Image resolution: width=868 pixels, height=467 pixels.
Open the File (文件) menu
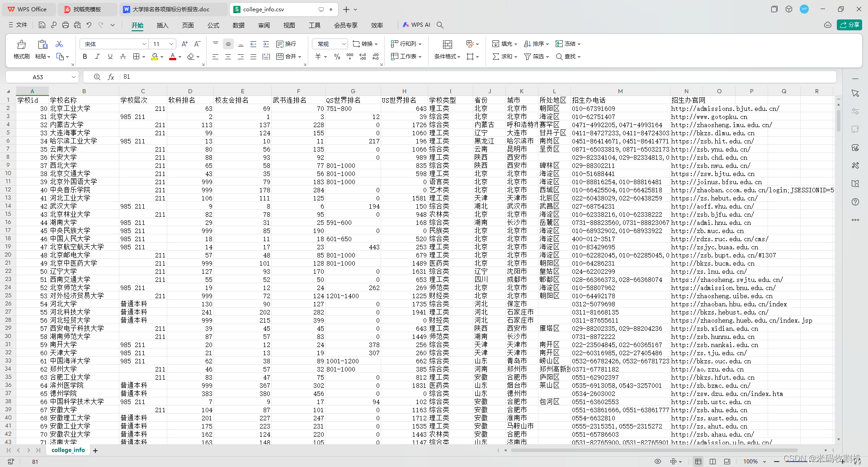[x=18, y=25]
